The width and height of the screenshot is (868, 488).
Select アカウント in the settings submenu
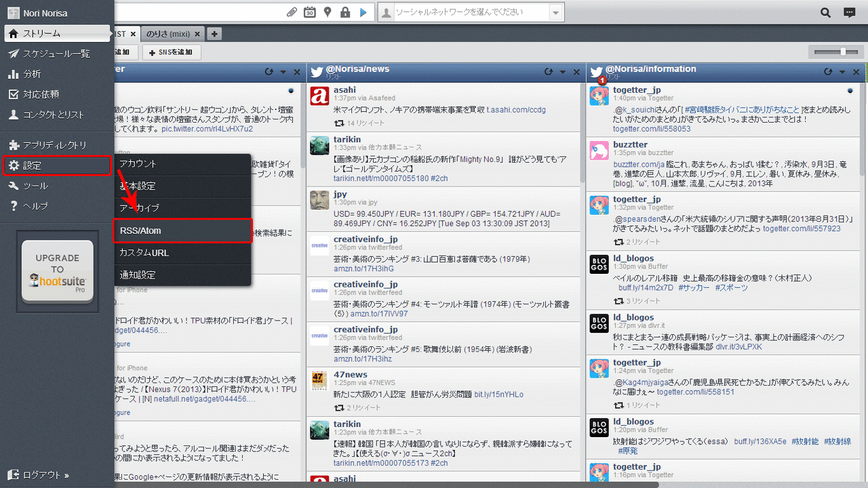tap(183, 164)
